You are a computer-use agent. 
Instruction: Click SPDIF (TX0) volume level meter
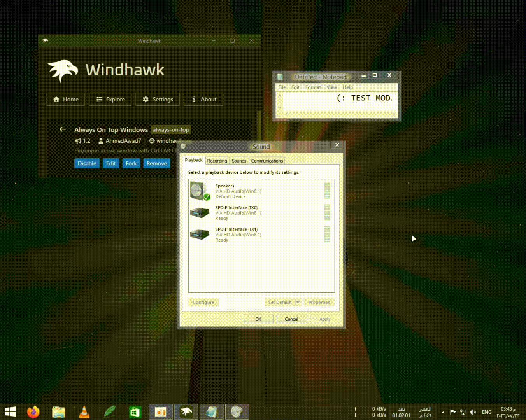click(327, 212)
